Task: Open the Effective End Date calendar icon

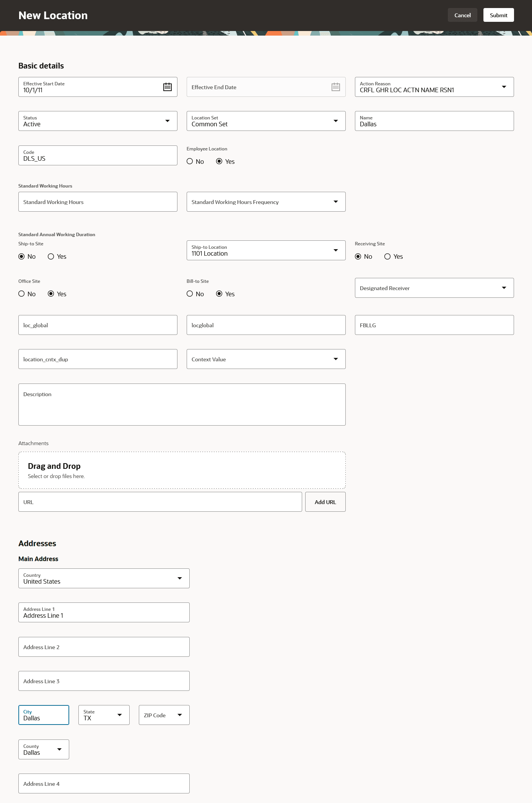Action: coord(335,87)
